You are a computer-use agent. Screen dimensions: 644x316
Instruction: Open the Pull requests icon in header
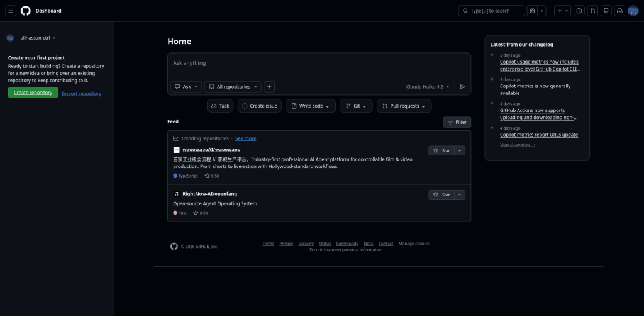[x=592, y=11]
